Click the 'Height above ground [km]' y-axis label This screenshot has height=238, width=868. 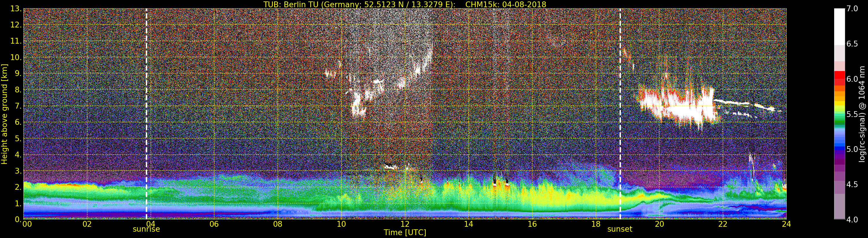coord(4,114)
